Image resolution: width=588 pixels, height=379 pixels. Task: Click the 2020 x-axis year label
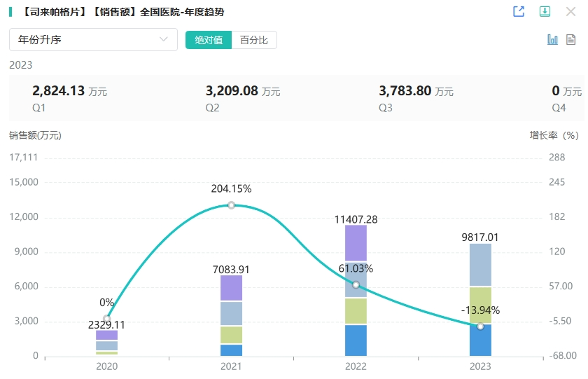pyautogui.click(x=106, y=366)
